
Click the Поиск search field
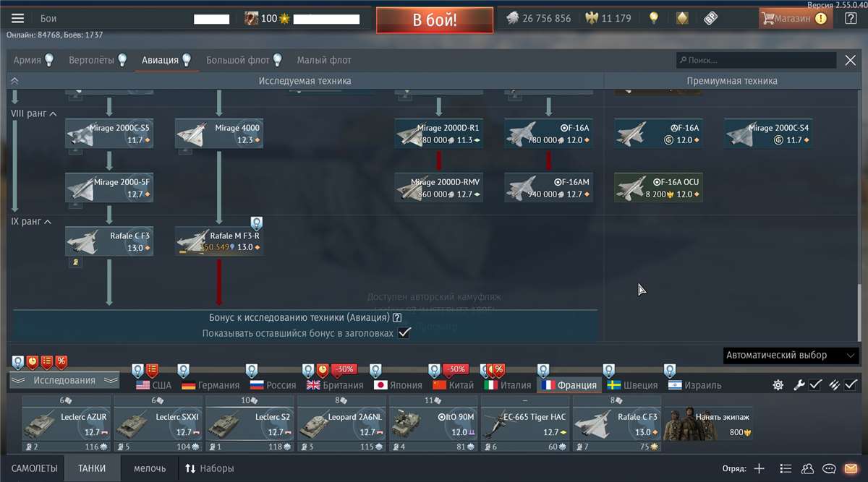pos(757,61)
